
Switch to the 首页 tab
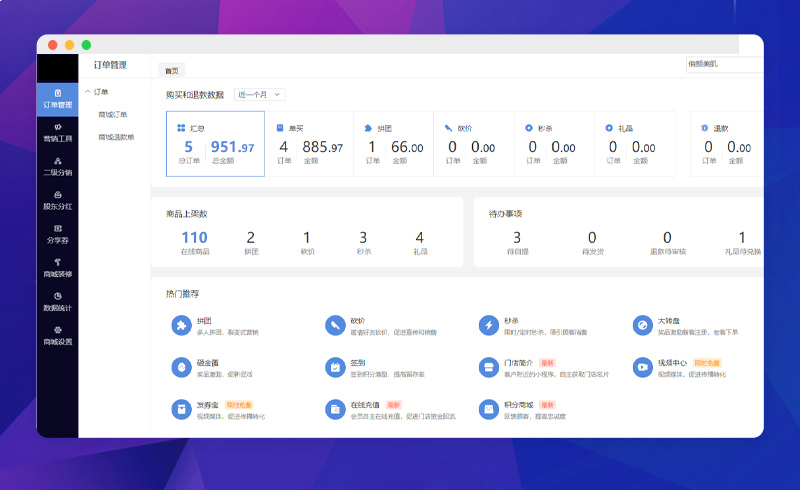coord(172,71)
